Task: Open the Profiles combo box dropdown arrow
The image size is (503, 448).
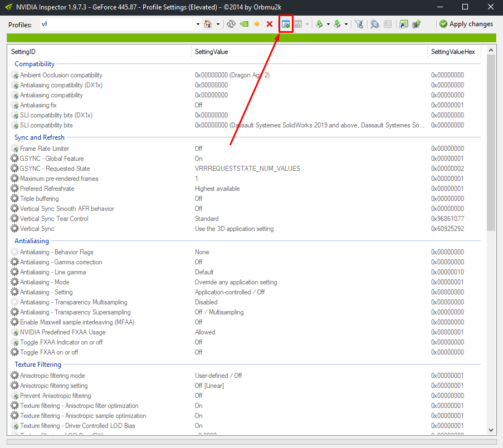Action: click(x=198, y=24)
